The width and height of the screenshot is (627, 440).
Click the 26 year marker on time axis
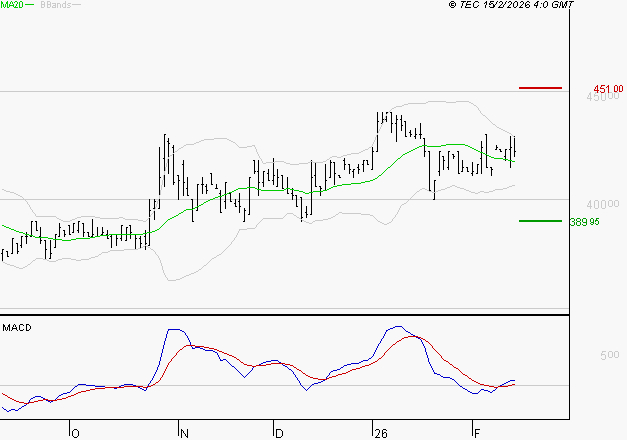coord(380,433)
